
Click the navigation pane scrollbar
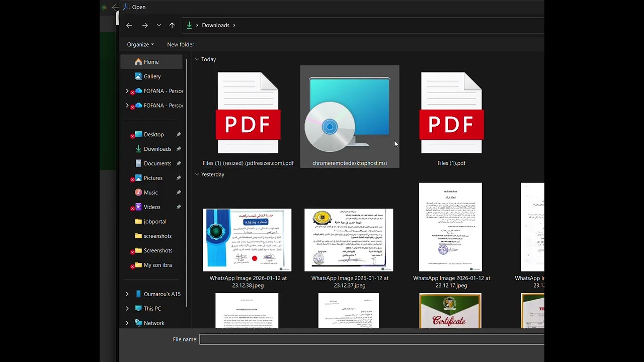(x=187, y=184)
